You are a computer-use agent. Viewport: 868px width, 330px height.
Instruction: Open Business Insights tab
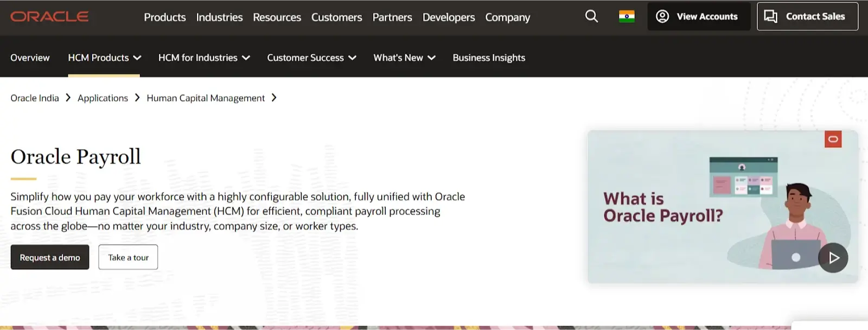[489, 58]
